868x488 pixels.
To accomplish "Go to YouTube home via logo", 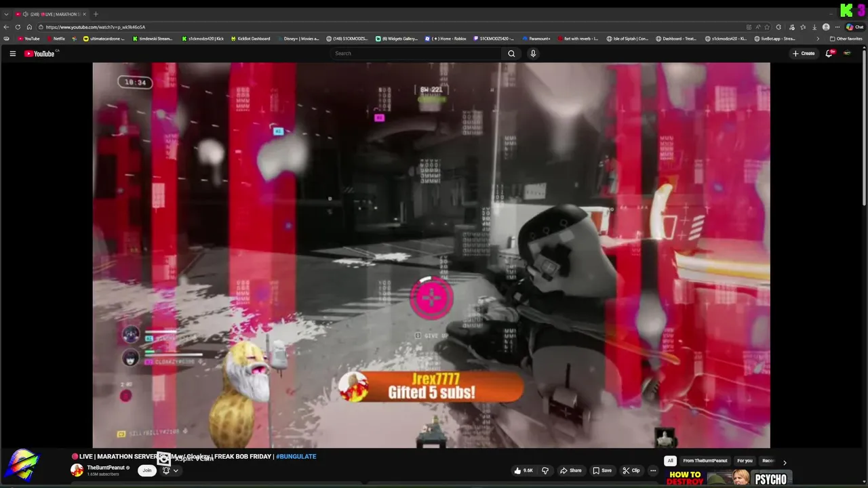I will click(x=40, y=54).
